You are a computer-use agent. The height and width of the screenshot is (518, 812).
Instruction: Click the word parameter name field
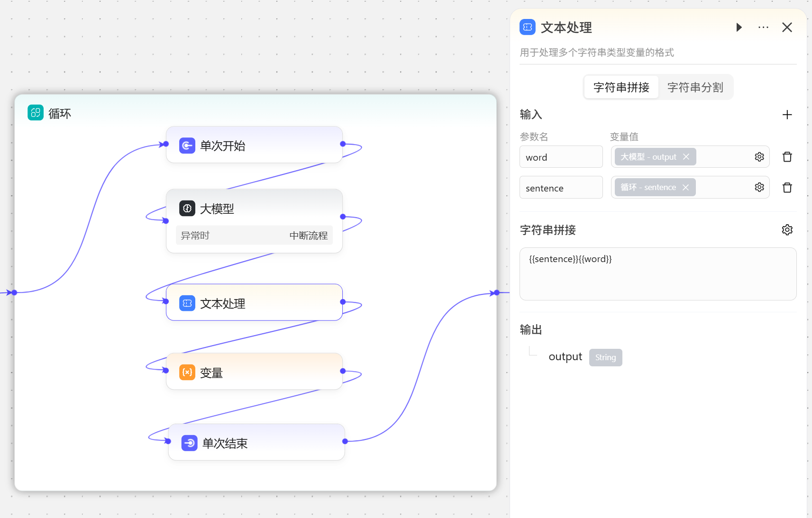(x=561, y=157)
